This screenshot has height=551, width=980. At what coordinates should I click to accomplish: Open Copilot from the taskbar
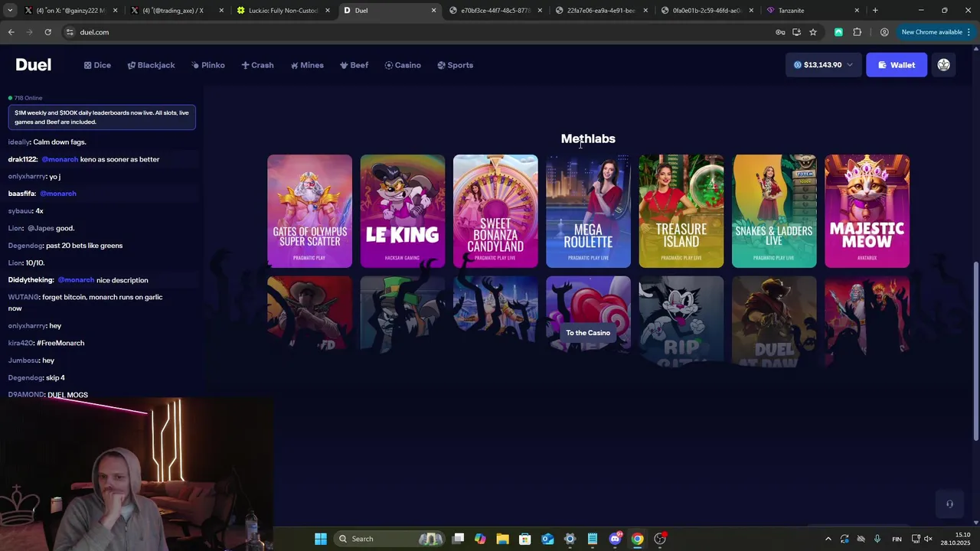pos(480,539)
